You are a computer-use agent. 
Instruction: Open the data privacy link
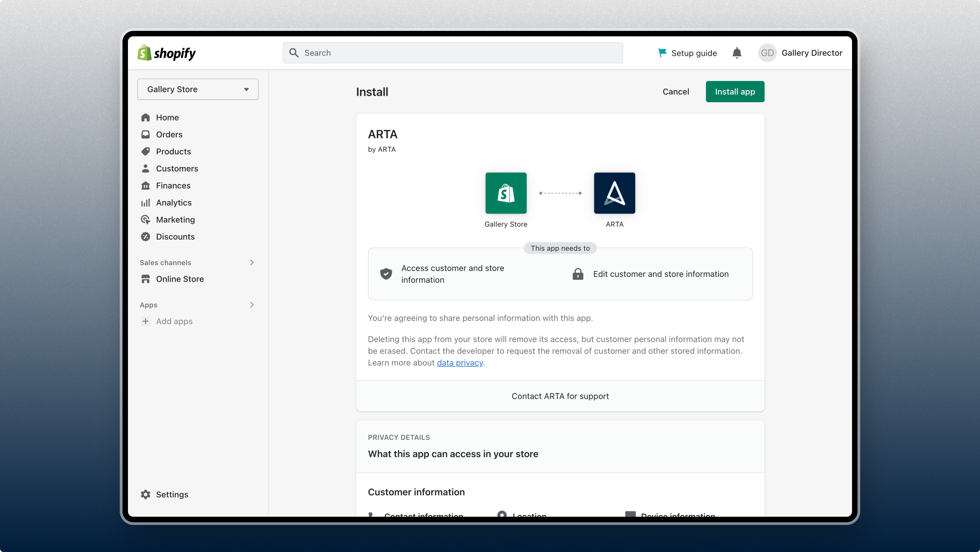pos(460,362)
